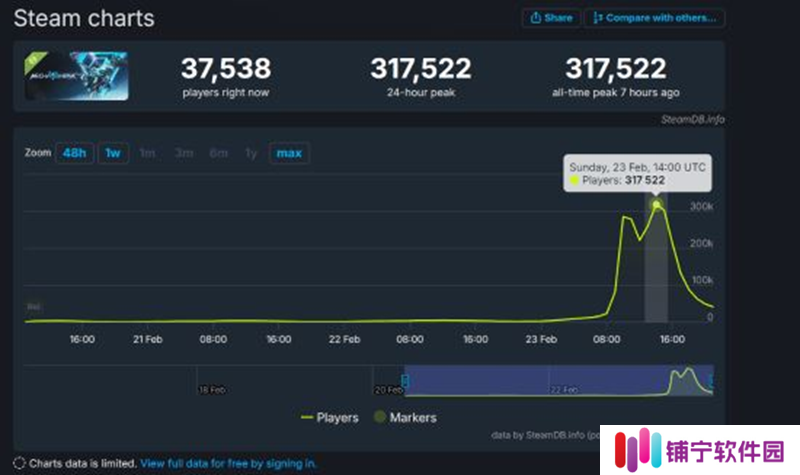Toggle the Players series in legend
This screenshot has width=800, height=475.
pyautogui.click(x=330, y=417)
